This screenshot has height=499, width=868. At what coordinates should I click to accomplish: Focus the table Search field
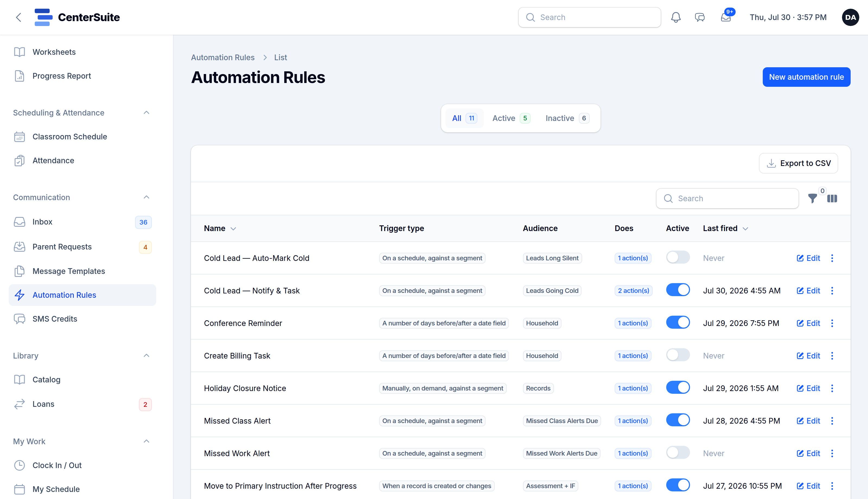pyautogui.click(x=727, y=199)
